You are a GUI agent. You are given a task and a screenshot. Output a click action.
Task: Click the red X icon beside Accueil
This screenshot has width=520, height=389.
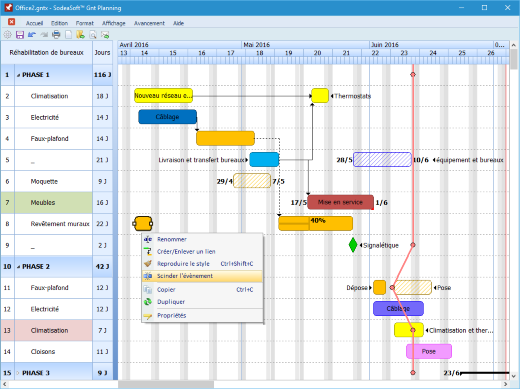pyautogui.click(x=11, y=22)
